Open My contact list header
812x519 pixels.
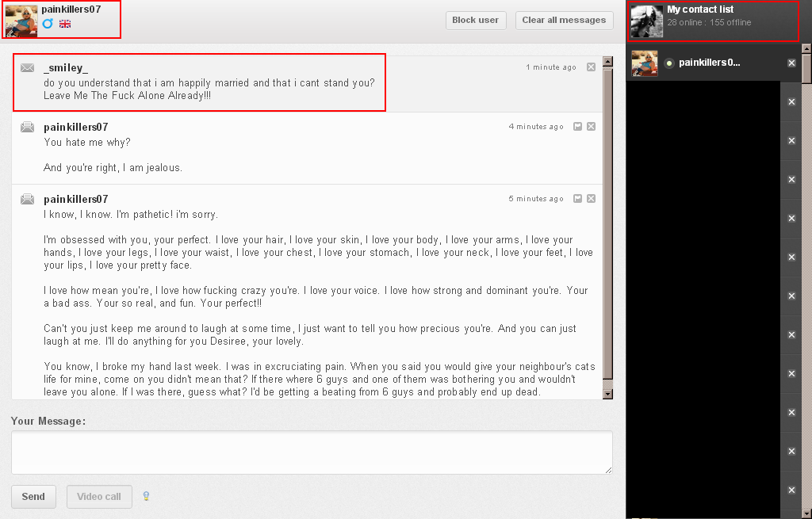(713, 21)
